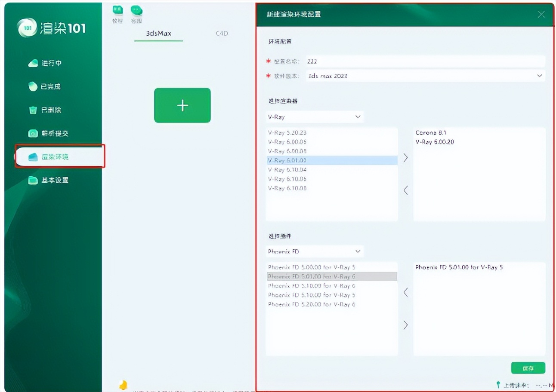Select Phoenix FD 5.01.00 for V-Ray 5 in chosen plugins
This screenshot has width=556, height=392.
[459, 267]
